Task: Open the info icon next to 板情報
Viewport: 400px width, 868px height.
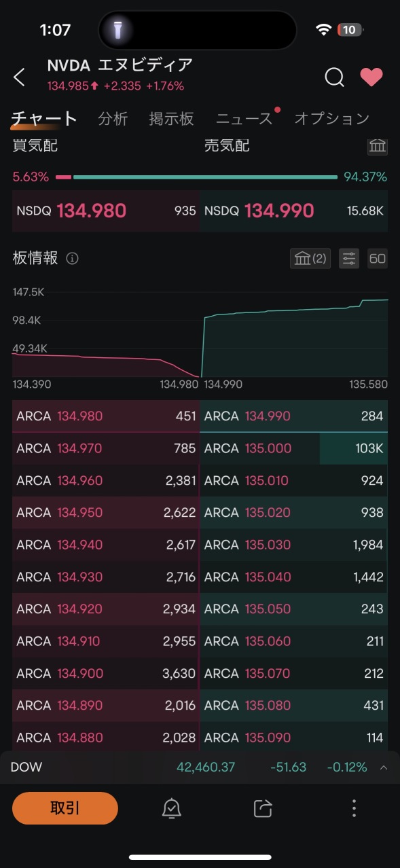Action: 73,259
